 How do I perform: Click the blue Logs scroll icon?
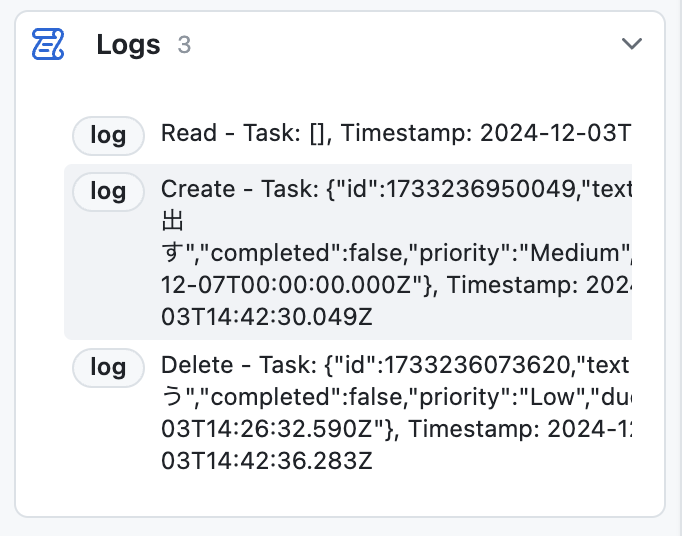coord(48,44)
